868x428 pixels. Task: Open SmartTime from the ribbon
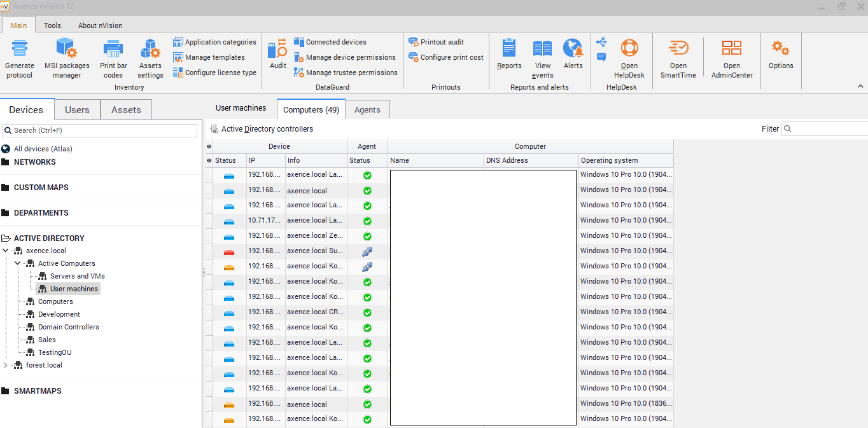[x=678, y=50]
